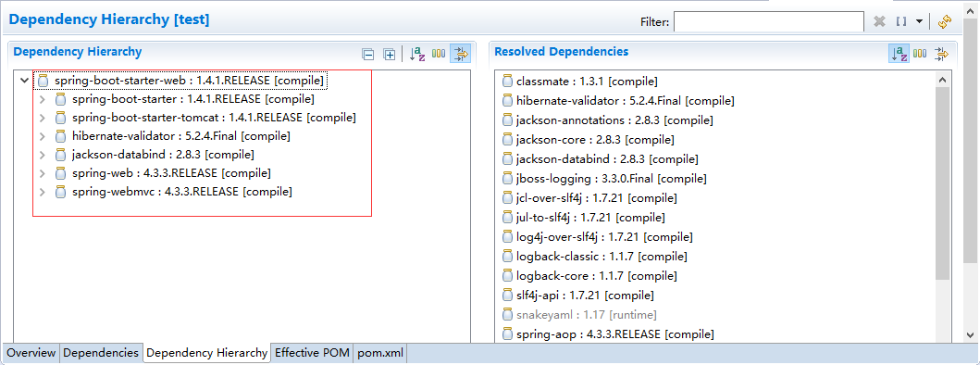Click the jar icon of slf4j-api
The image size is (980, 365).
(x=507, y=295)
